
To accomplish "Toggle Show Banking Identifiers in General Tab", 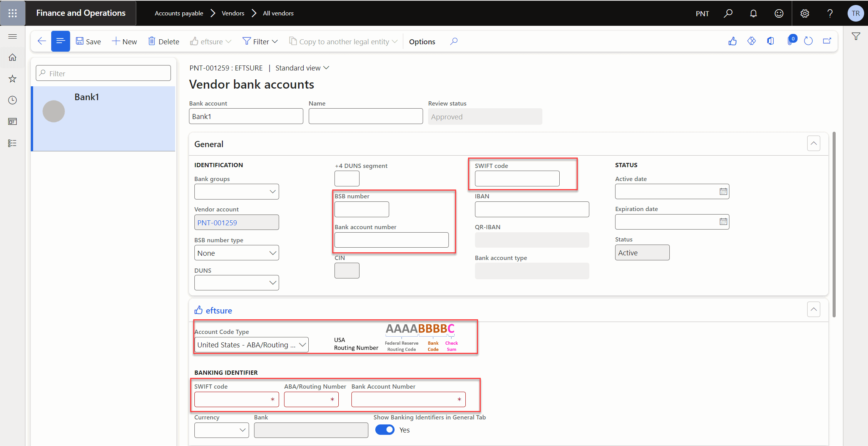I will (x=385, y=430).
